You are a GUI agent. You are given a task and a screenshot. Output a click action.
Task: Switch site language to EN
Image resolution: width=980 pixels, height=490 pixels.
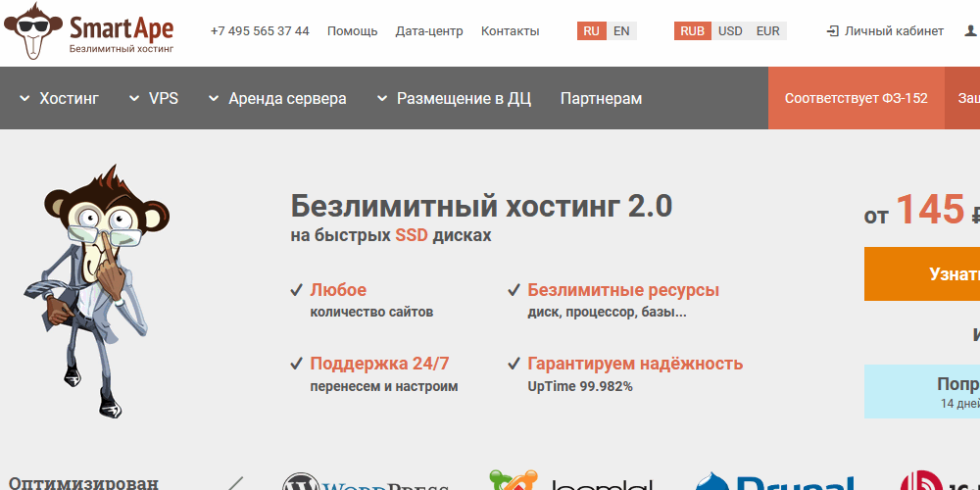[621, 31]
